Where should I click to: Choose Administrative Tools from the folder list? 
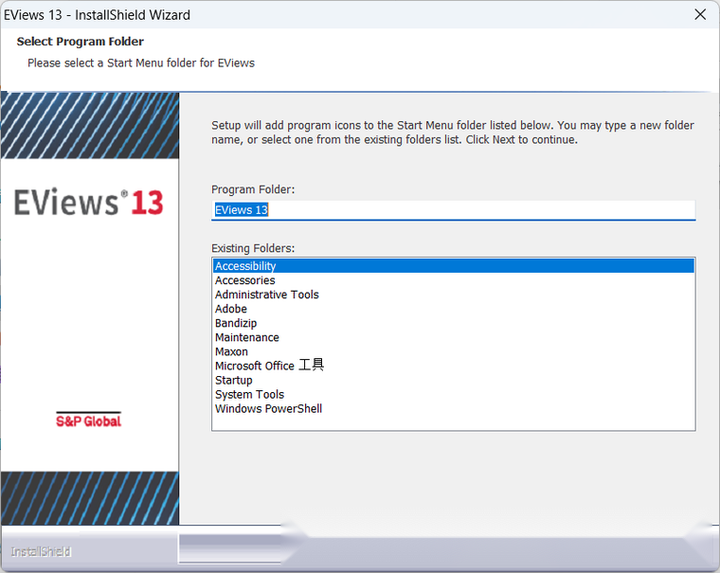tap(267, 295)
